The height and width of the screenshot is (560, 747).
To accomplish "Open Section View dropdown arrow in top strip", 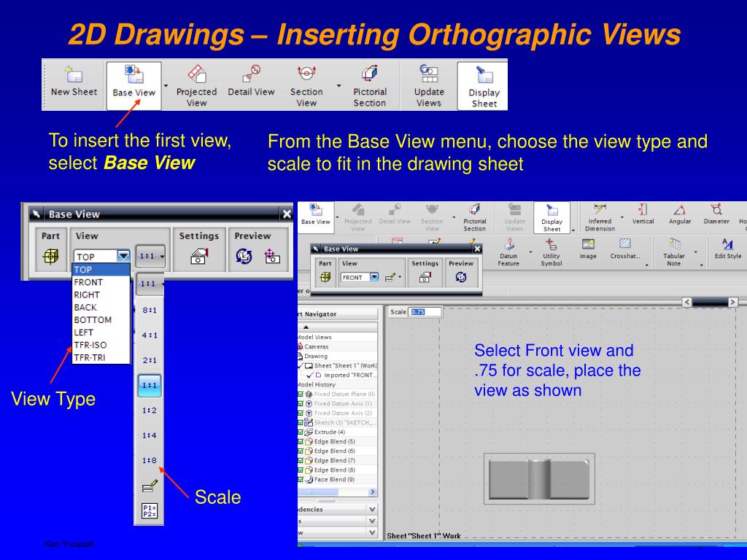I will coord(338,86).
